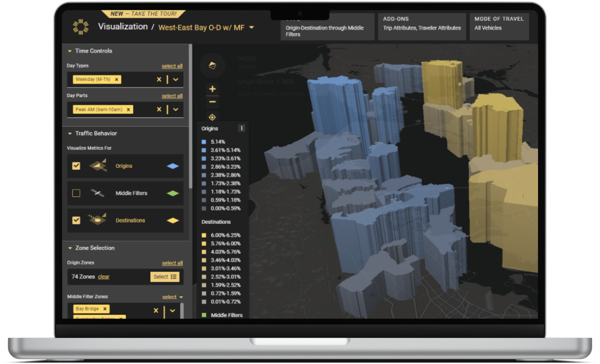Click the Select button for Origin Zones

point(165,277)
